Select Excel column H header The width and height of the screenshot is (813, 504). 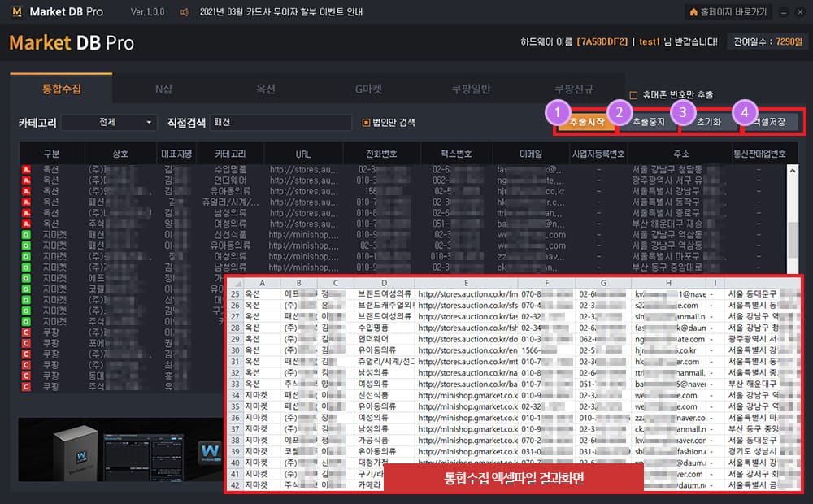point(668,283)
